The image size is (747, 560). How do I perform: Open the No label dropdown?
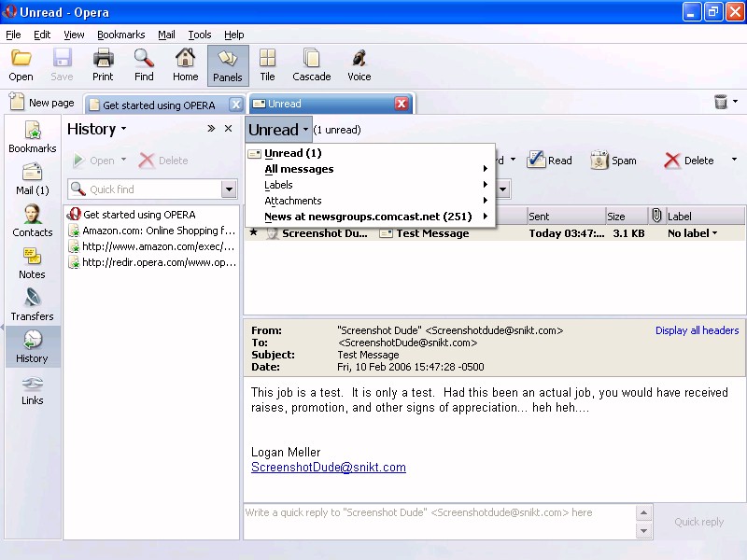pos(693,233)
